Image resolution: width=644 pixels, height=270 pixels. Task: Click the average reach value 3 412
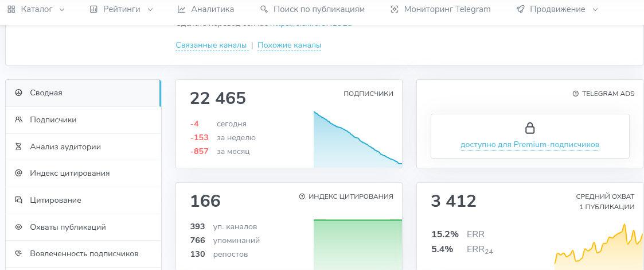coord(454,201)
